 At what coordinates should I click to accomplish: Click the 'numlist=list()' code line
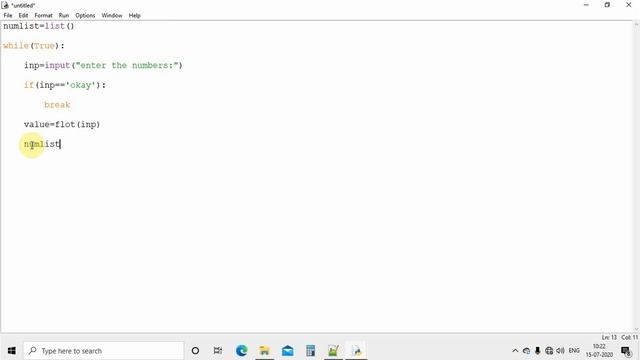tap(39, 26)
